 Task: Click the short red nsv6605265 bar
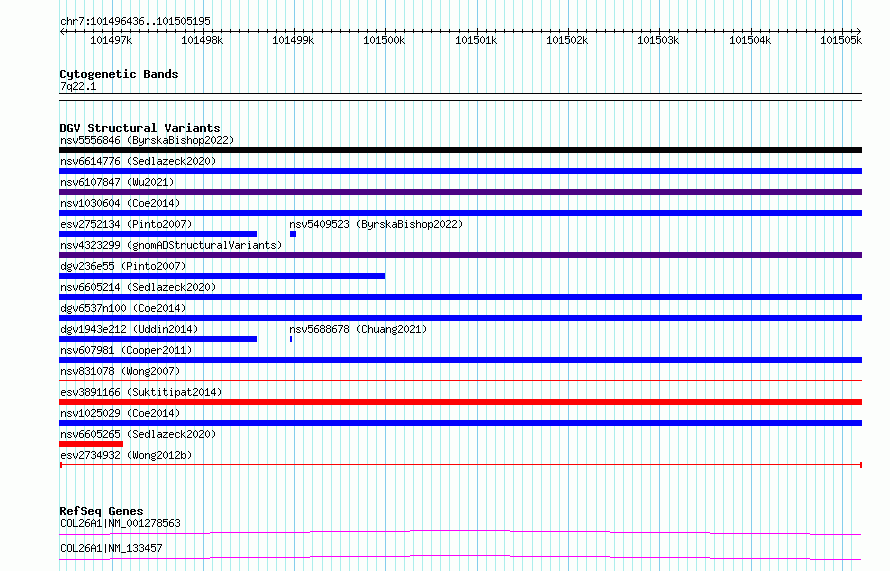pos(91,444)
